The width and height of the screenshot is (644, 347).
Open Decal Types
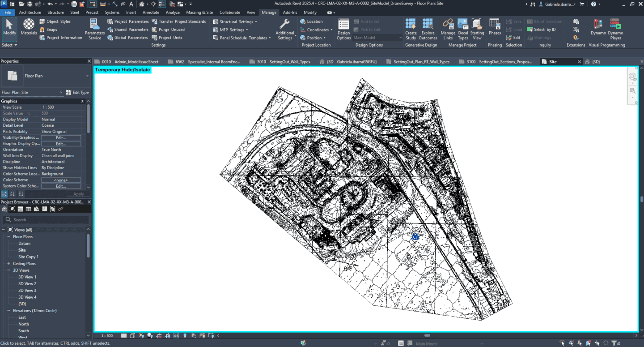tap(463, 30)
